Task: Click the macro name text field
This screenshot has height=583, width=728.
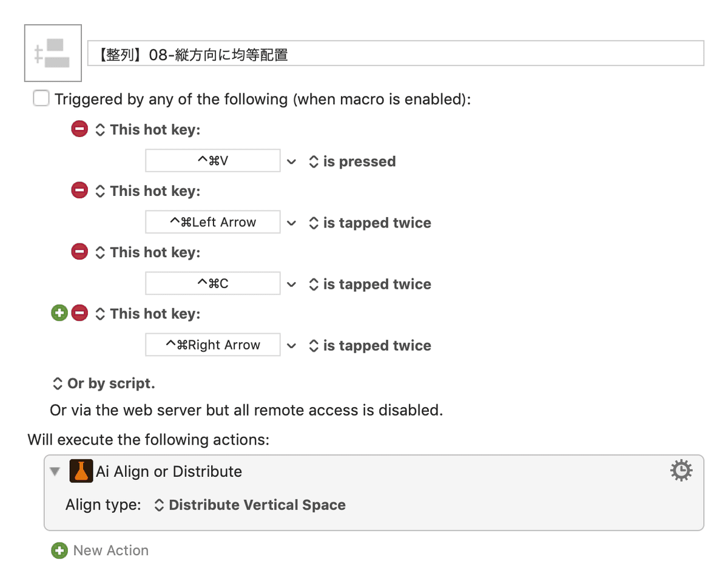Action: (396, 53)
